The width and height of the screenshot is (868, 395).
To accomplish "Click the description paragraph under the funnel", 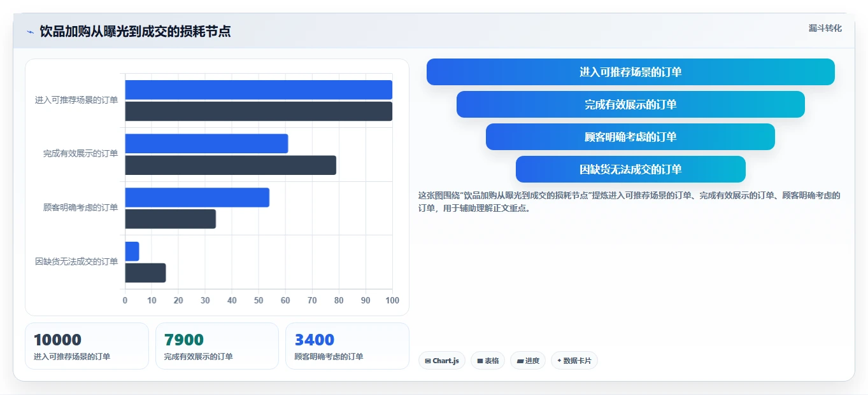I will (629, 202).
